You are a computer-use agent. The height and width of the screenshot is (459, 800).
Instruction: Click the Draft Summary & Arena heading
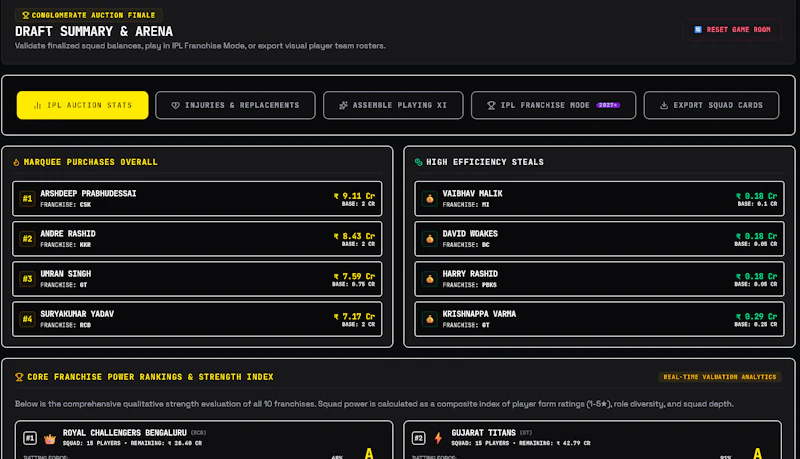tap(94, 32)
